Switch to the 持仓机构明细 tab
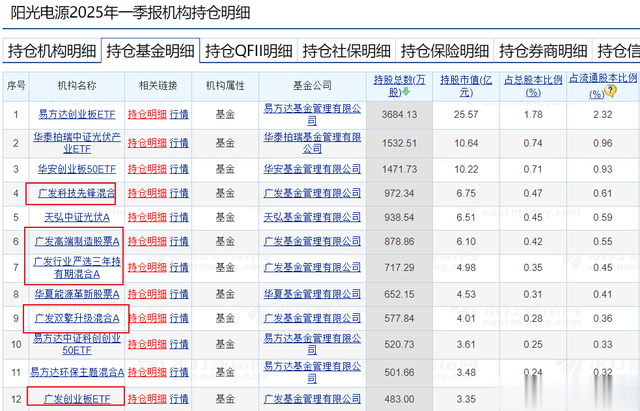This screenshot has height=411, width=640. (52, 51)
